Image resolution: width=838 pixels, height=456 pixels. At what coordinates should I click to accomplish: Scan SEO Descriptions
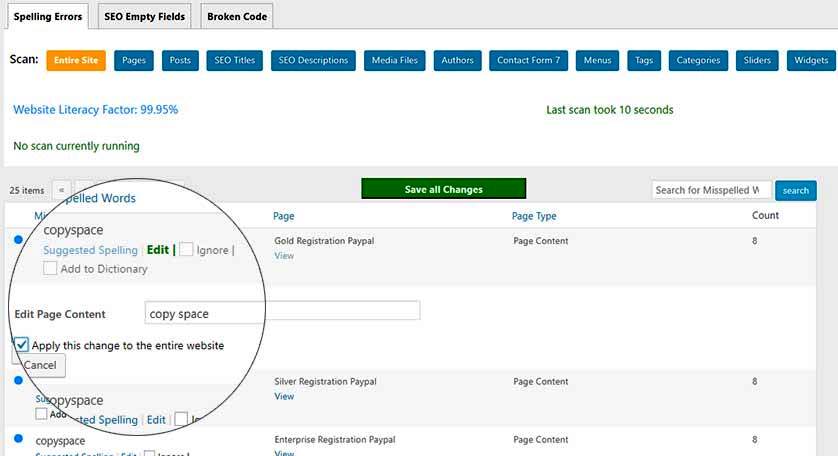(x=313, y=60)
